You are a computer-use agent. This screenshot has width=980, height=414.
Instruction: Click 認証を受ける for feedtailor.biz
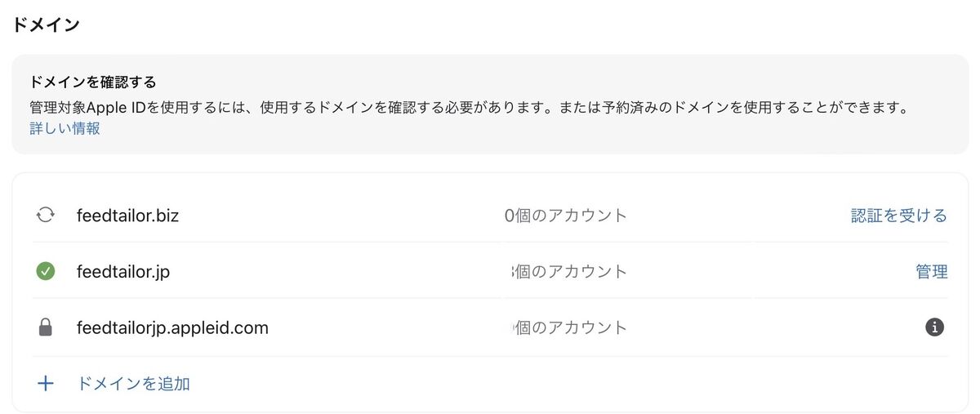tap(899, 216)
